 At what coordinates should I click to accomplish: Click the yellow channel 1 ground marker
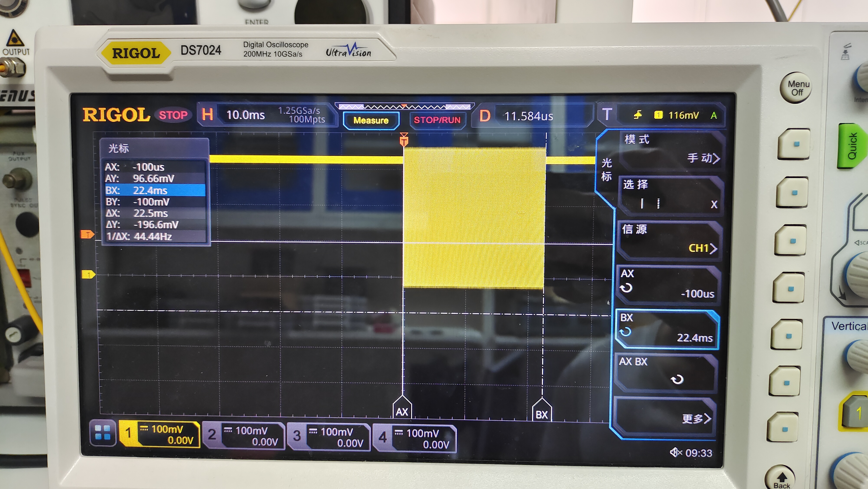[89, 274]
